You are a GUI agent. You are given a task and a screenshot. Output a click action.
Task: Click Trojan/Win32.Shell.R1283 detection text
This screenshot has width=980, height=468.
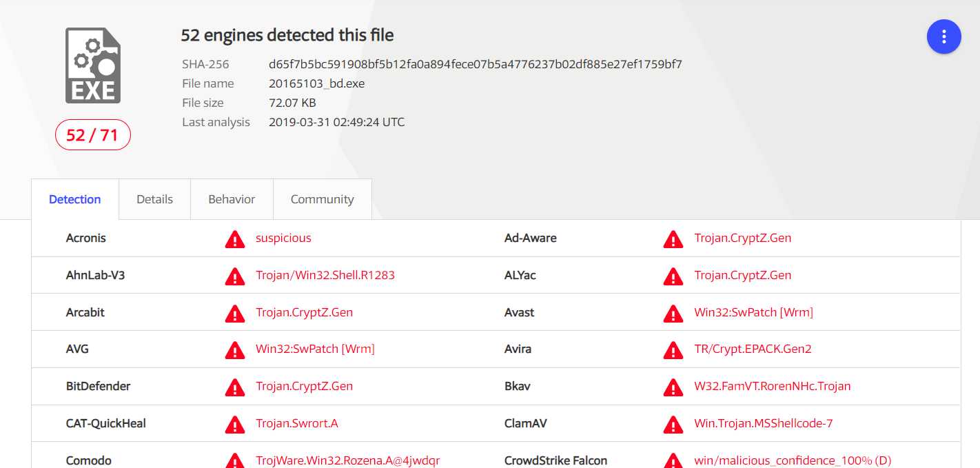[325, 275]
